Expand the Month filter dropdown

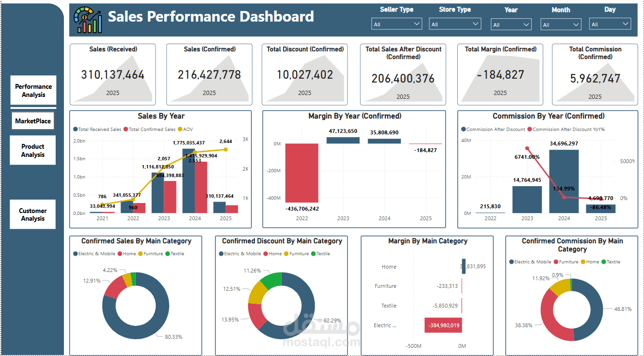(x=561, y=24)
